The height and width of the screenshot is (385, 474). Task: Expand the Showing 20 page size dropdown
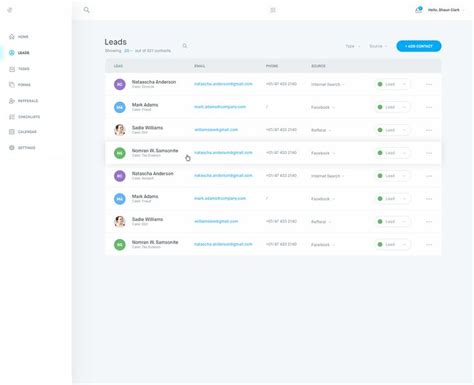[x=128, y=51]
